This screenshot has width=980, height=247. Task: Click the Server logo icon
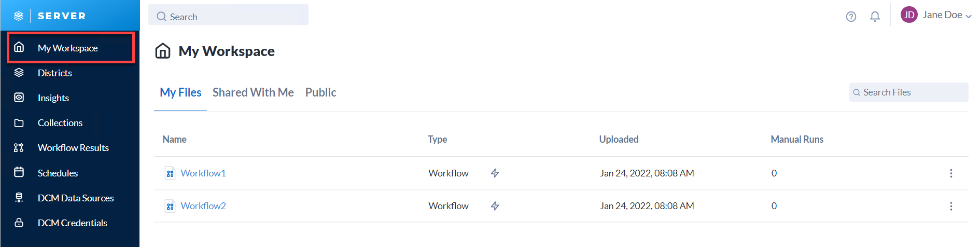tap(19, 16)
